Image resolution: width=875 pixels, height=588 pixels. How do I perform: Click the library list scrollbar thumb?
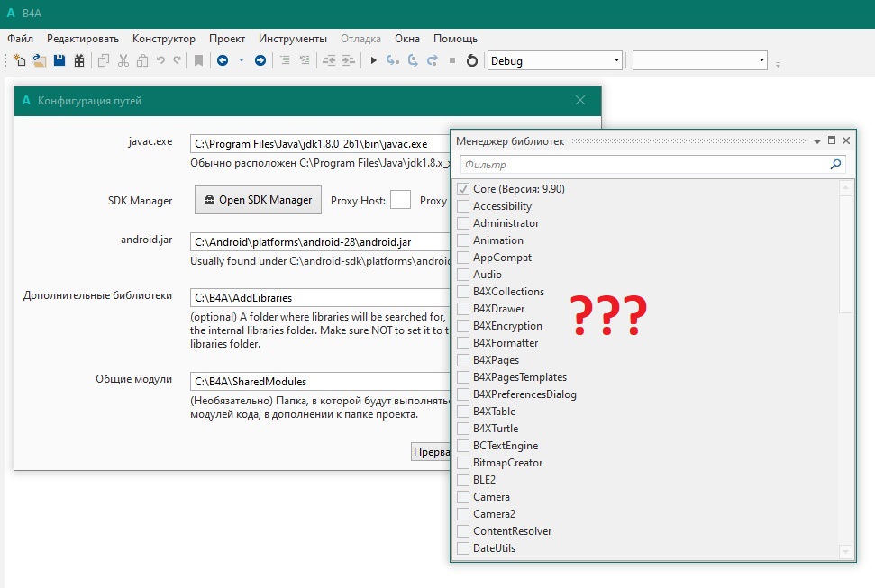click(x=845, y=254)
